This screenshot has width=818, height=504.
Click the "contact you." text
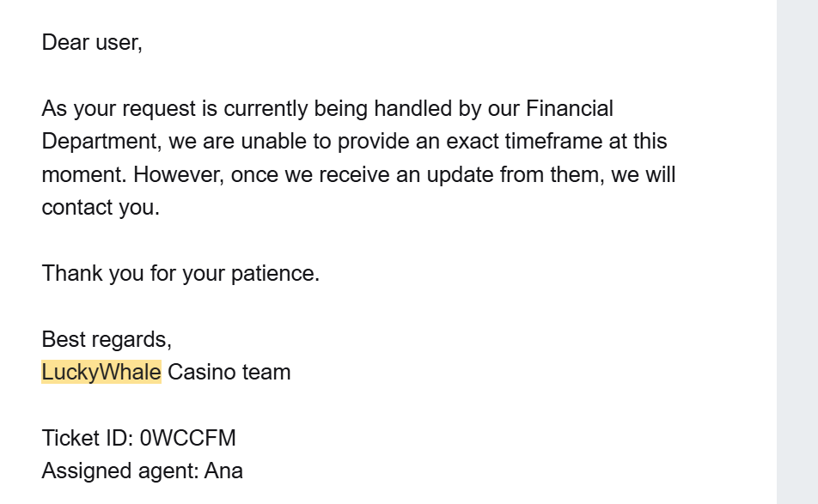click(x=101, y=207)
